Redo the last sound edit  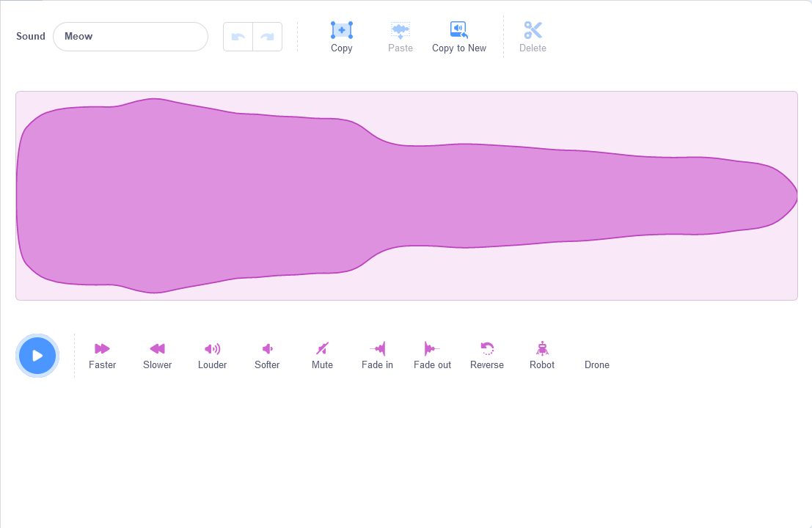267,37
